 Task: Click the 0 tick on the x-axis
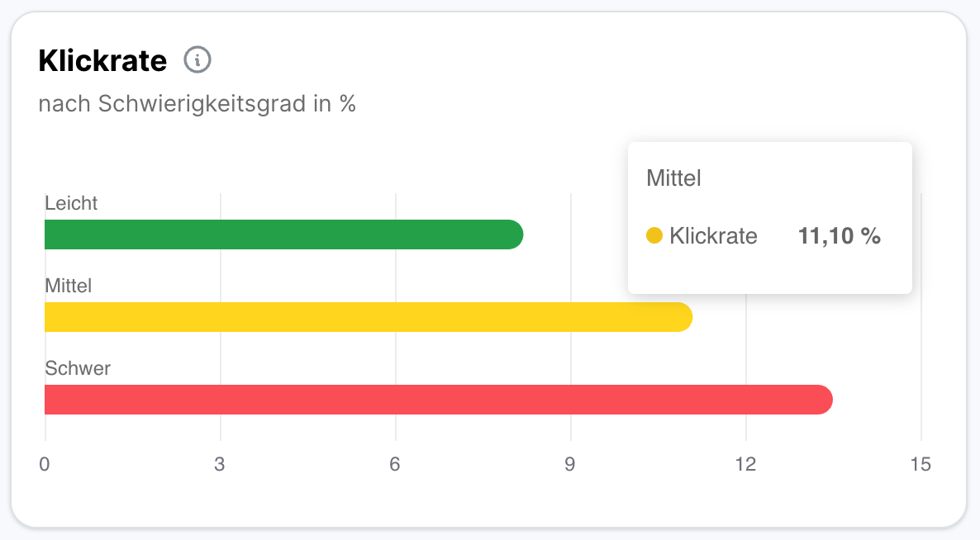click(45, 464)
